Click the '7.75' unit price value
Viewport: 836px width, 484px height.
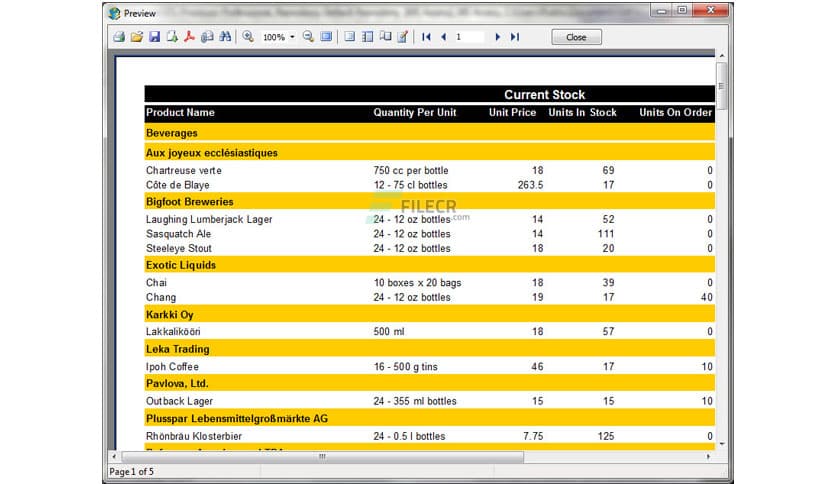pos(533,436)
